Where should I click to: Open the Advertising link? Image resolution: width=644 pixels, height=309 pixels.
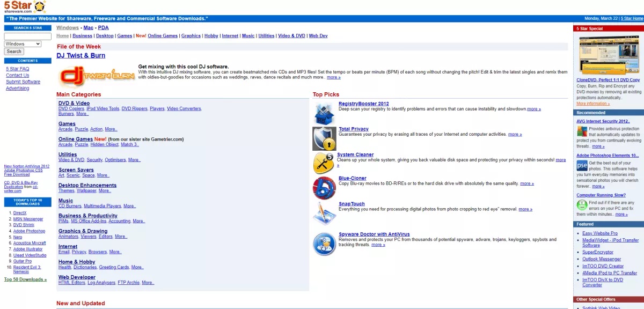(x=18, y=89)
